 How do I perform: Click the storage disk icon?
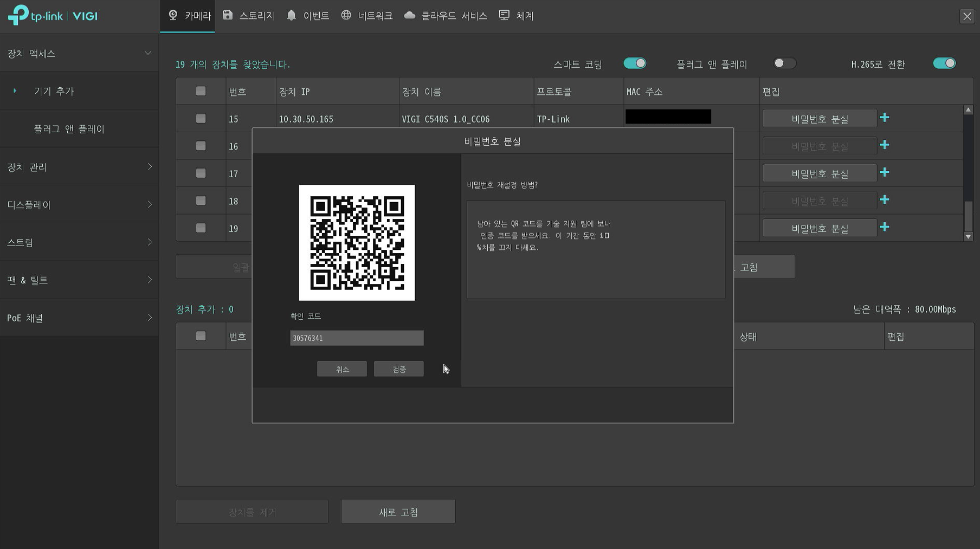coord(228,15)
